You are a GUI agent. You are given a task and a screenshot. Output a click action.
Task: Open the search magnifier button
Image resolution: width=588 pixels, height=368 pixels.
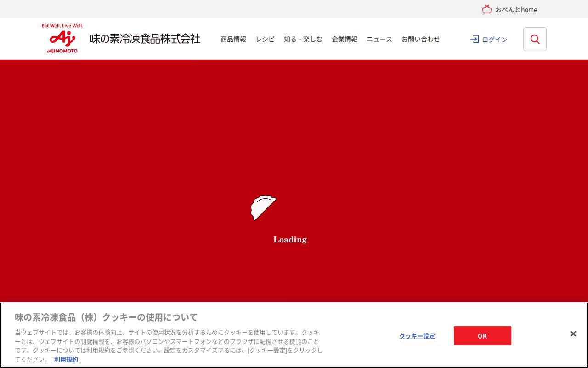click(535, 39)
